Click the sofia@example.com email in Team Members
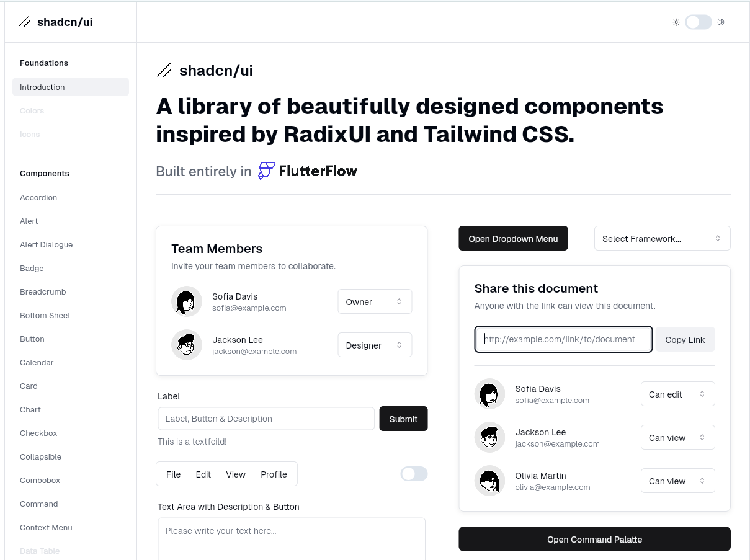The image size is (750, 560). point(249,308)
